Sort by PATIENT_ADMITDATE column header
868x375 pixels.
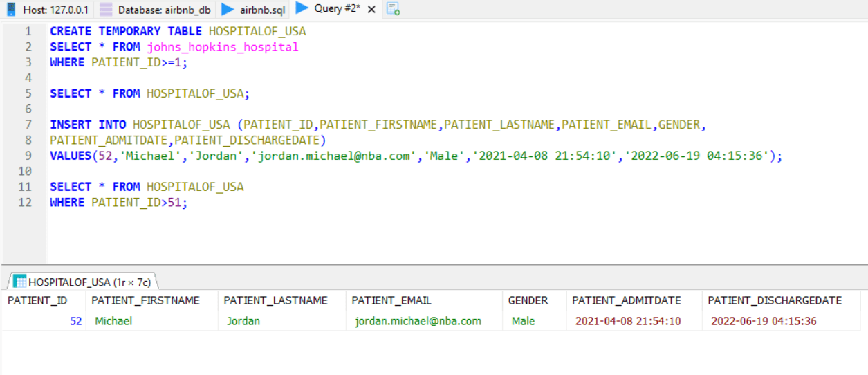[x=634, y=300]
